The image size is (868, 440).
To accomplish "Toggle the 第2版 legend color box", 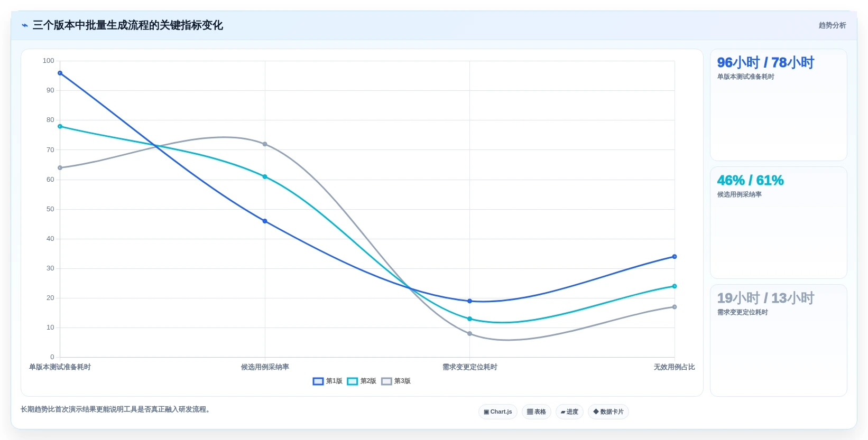I will click(353, 381).
